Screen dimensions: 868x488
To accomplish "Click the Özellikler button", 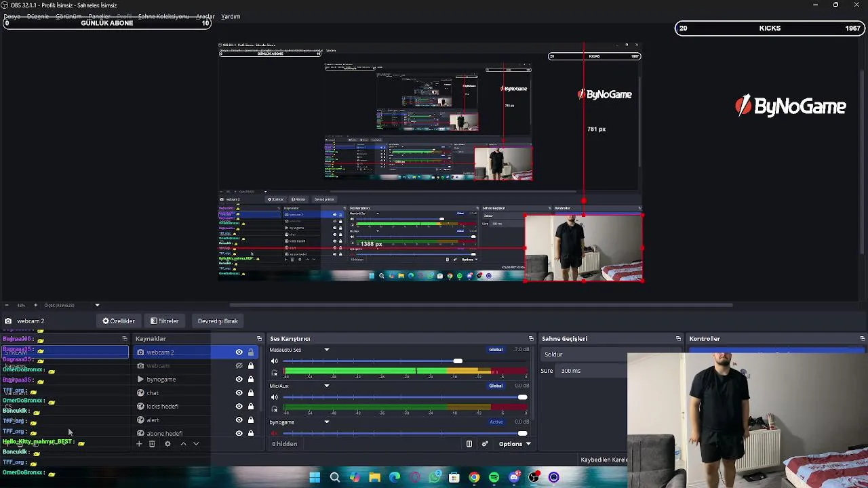I will click(x=119, y=321).
